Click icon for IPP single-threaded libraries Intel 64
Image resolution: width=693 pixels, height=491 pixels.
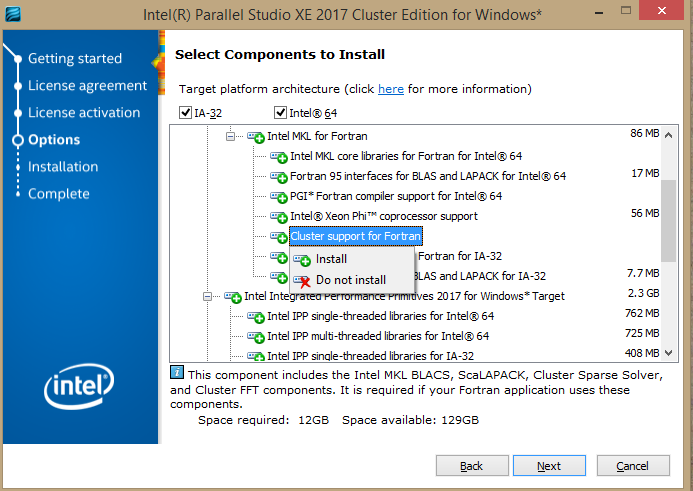click(256, 317)
